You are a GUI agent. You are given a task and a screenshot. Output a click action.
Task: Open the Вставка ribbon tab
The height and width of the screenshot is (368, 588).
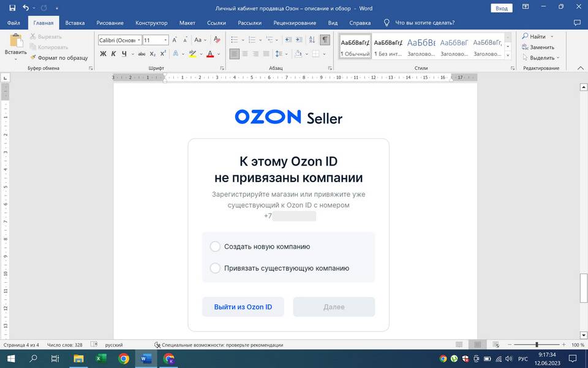click(75, 23)
